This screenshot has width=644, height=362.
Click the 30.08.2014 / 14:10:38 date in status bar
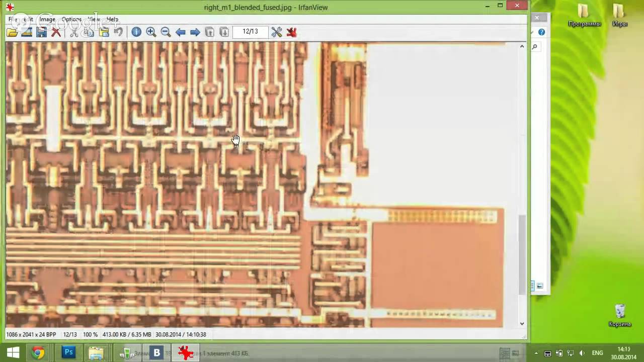point(181,334)
